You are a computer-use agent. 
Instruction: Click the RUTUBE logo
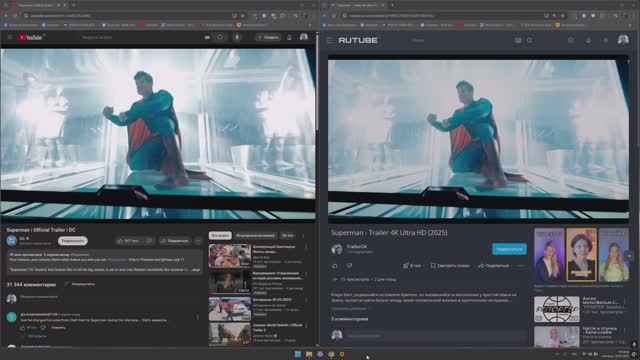coord(358,40)
